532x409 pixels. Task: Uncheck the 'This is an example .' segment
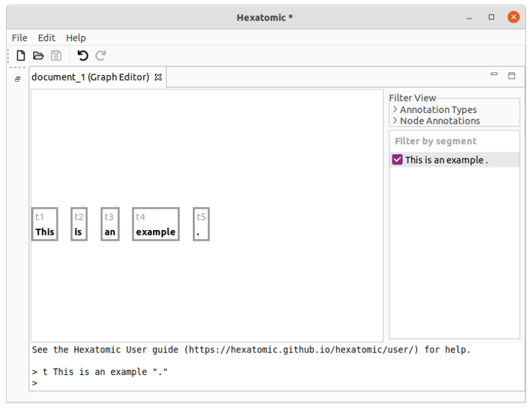(397, 160)
